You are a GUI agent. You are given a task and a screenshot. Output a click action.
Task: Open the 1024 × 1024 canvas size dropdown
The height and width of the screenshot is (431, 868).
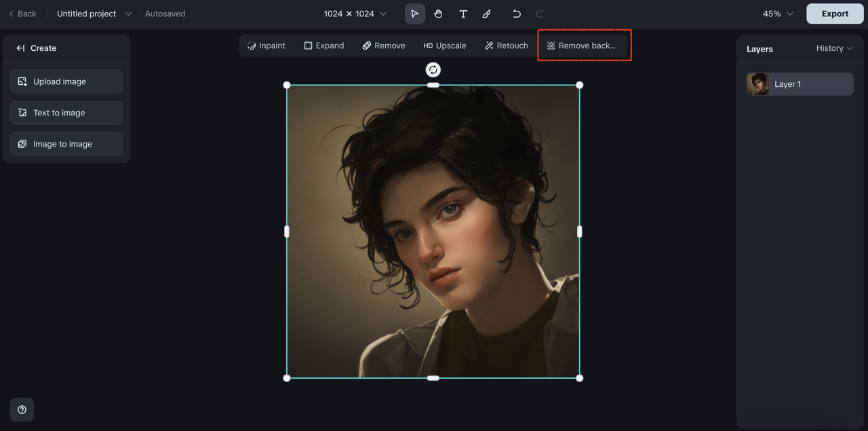click(x=355, y=14)
